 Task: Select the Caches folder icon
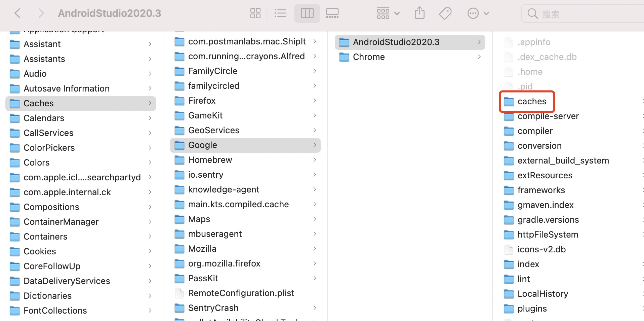[15, 103]
